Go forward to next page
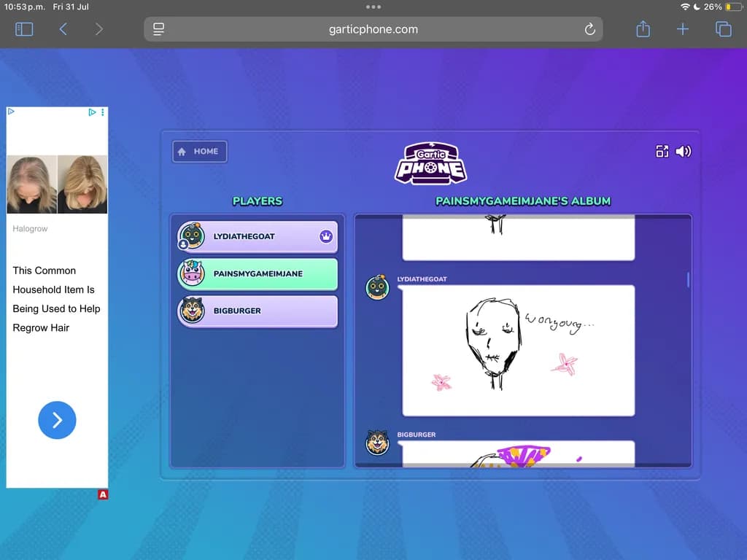The width and height of the screenshot is (747, 560). tap(98, 29)
